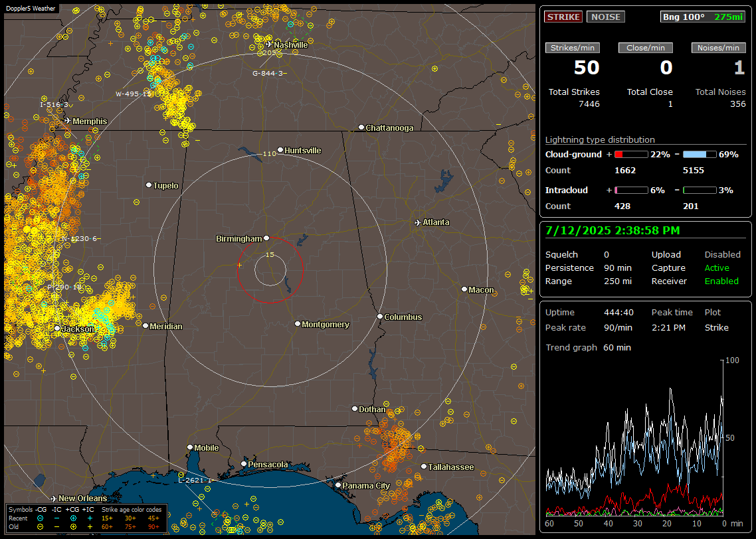Click the Birmingham city dot
Screen dimensions: 756x539
click(x=266, y=238)
